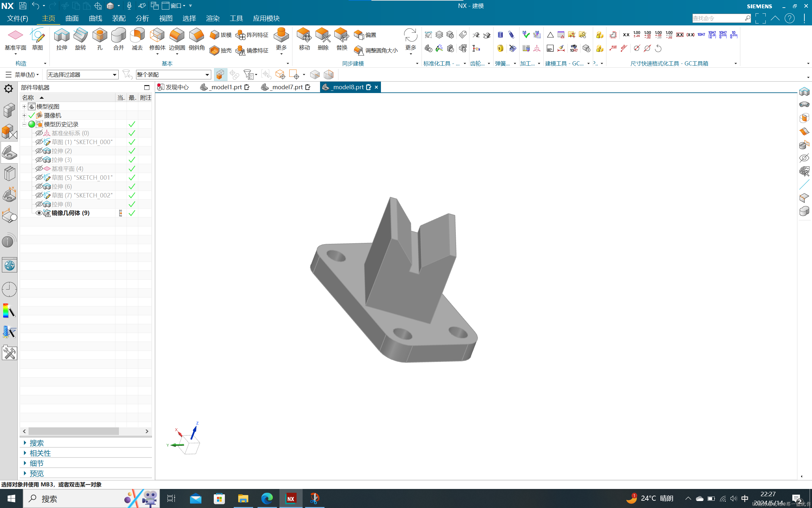812x508 pixels.
Task: Click the 更多 button in 基本 group
Action: [x=281, y=41]
